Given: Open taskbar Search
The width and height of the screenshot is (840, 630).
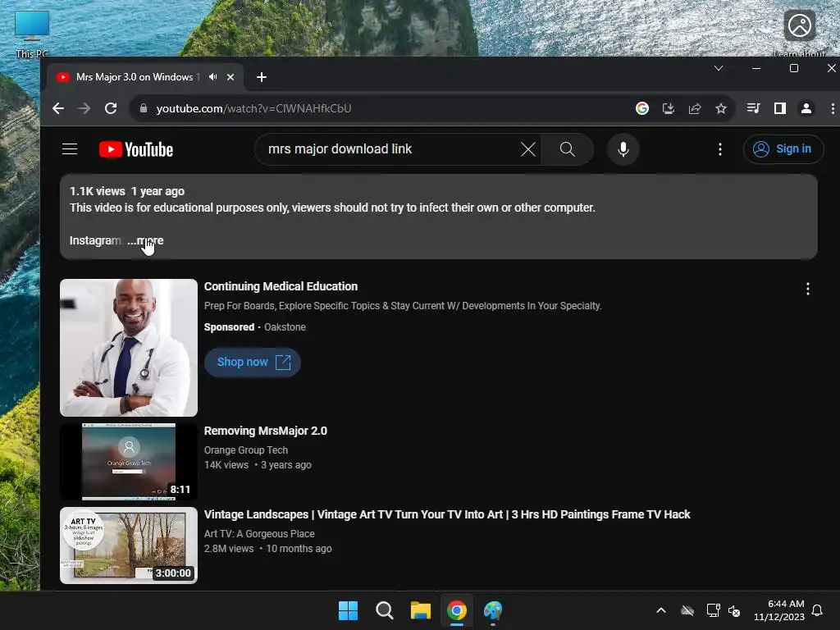Looking at the screenshot, I should tap(384, 610).
